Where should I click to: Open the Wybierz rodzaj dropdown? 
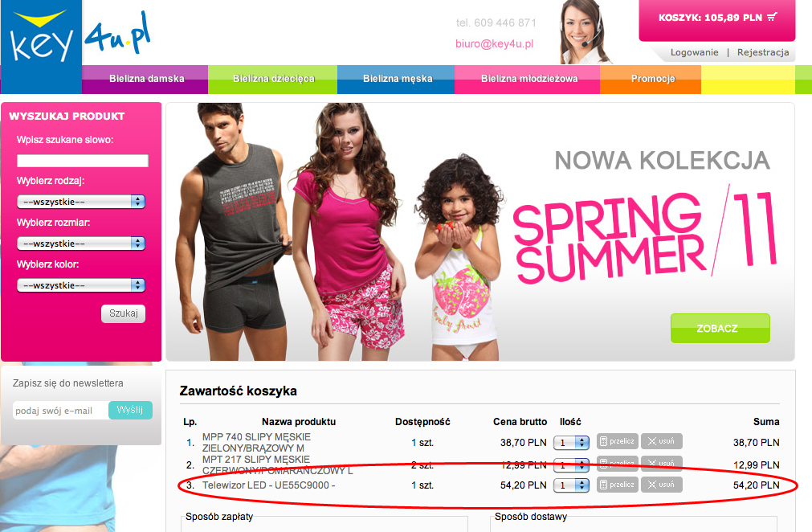click(x=81, y=202)
